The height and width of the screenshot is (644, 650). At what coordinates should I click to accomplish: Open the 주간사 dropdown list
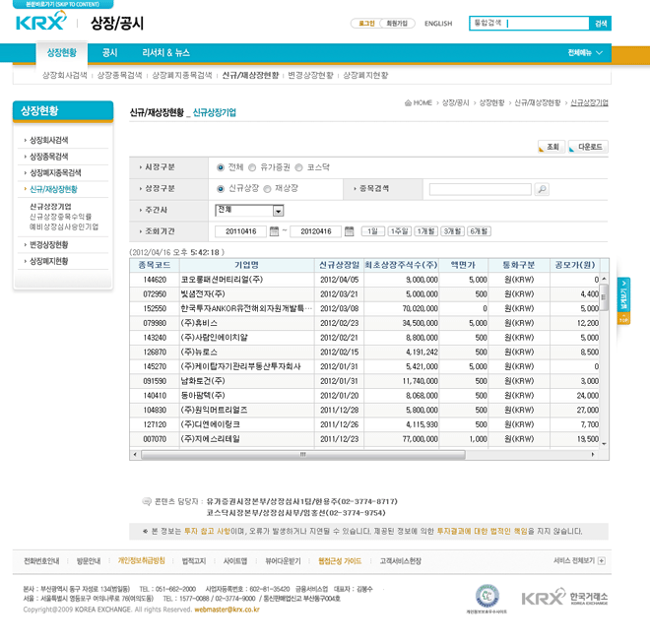click(278, 210)
